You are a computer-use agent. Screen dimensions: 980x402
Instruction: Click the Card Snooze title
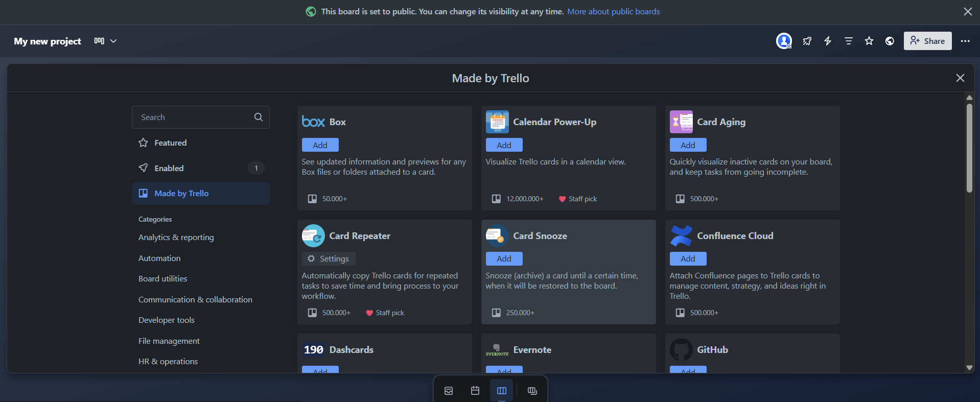click(540, 235)
